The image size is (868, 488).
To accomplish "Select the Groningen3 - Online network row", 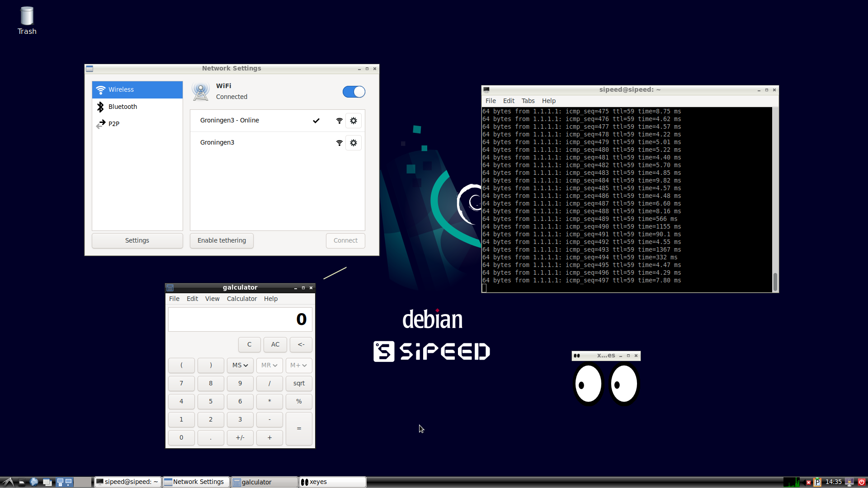I will pos(278,121).
